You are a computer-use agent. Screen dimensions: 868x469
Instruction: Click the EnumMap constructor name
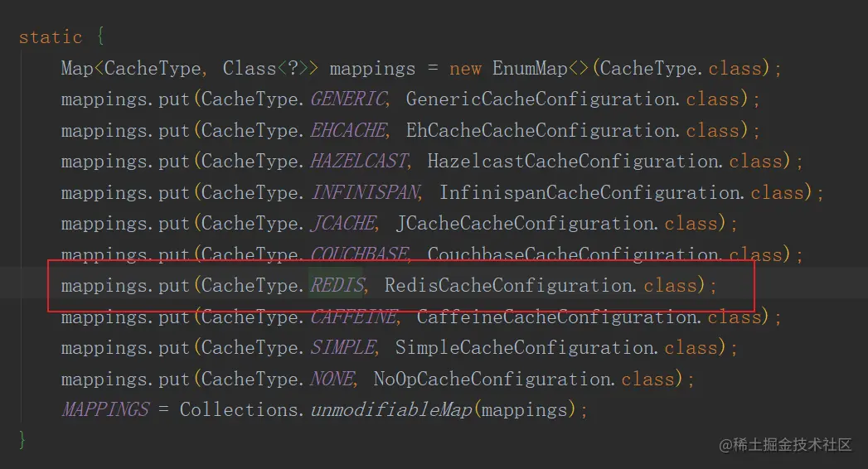click(530, 69)
